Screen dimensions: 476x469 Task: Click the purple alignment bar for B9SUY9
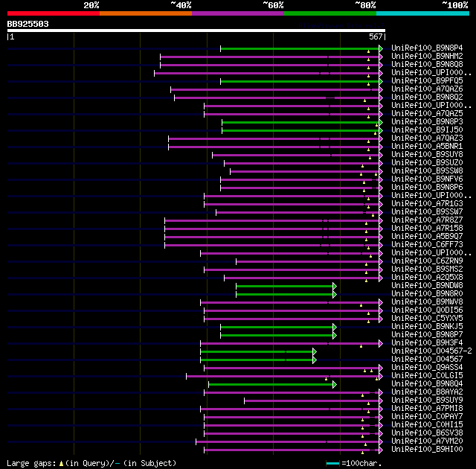pyautogui.click(x=312, y=401)
